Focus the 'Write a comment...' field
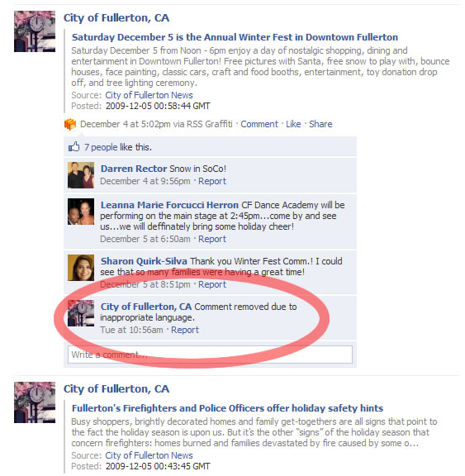This screenshot has width=465, height=476. (211, 355)
